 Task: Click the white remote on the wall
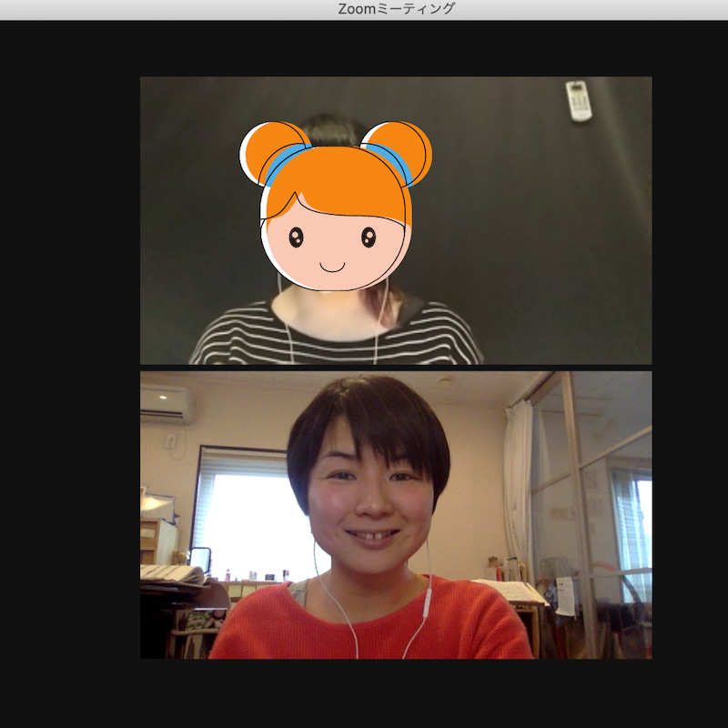point(578,100)
